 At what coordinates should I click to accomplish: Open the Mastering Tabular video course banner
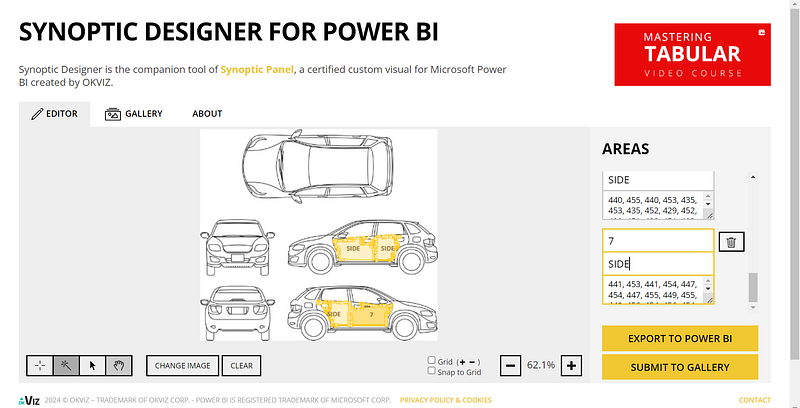click(692, 55)
